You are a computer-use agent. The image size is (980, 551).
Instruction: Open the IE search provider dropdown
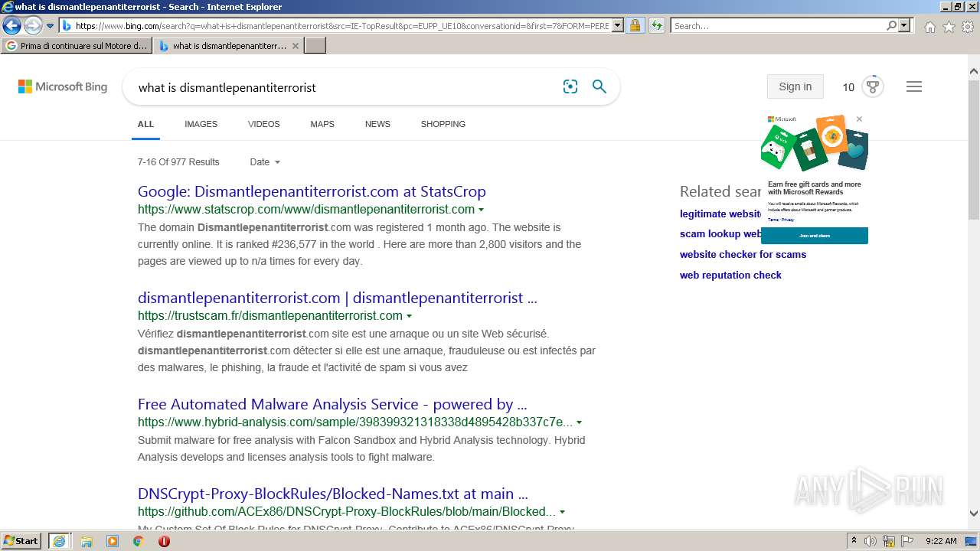[x=905, y=25]
